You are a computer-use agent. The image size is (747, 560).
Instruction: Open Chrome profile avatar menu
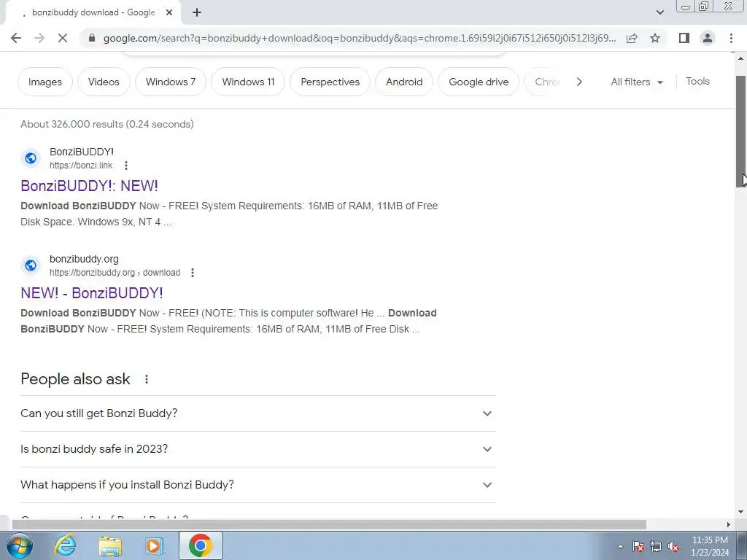[x=708, y=38]
